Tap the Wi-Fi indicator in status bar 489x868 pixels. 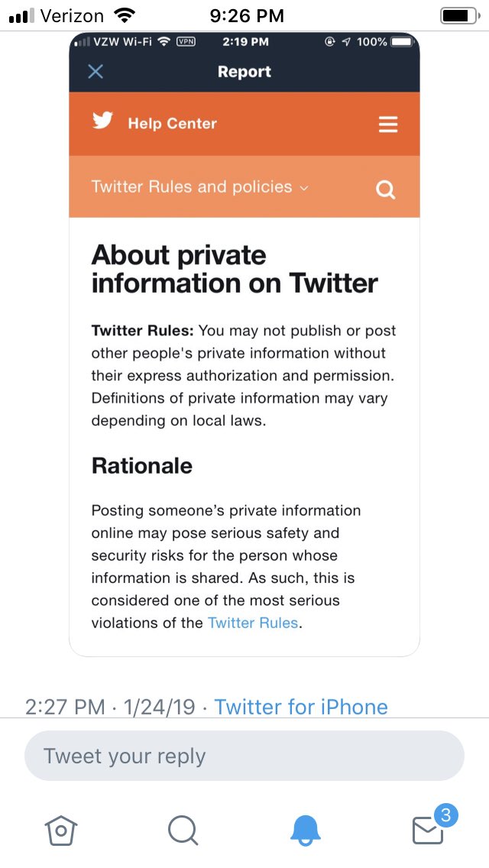(122, 15)
